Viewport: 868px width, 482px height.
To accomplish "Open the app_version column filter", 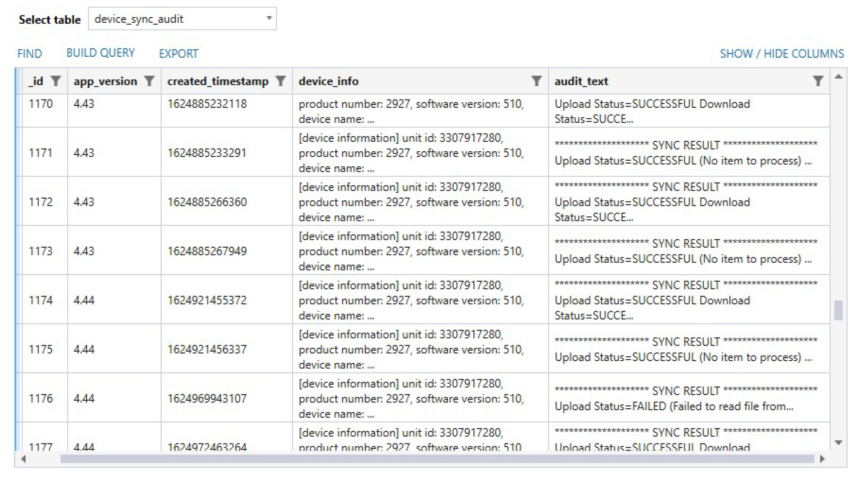I will pos(149,81).
